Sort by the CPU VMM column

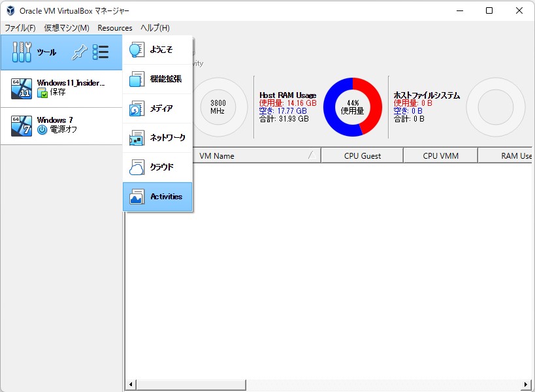[440, 156]
